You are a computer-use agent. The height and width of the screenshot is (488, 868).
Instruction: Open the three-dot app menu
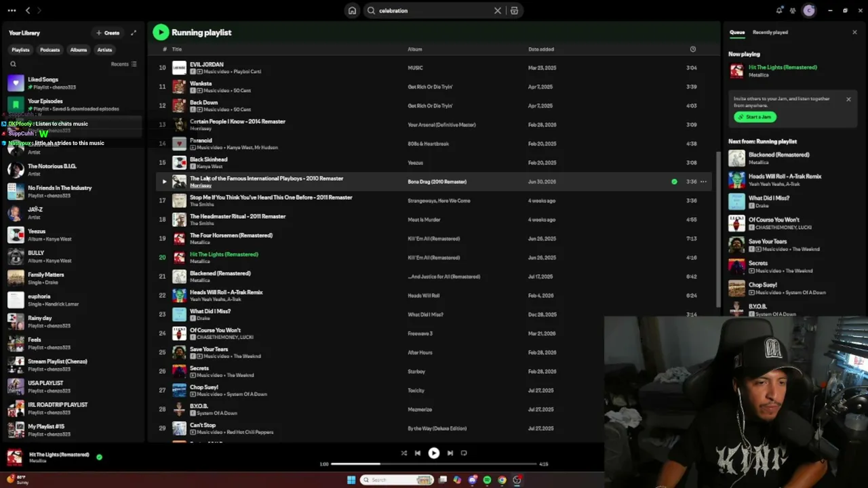pyautogui.click(x=12, y=10)
